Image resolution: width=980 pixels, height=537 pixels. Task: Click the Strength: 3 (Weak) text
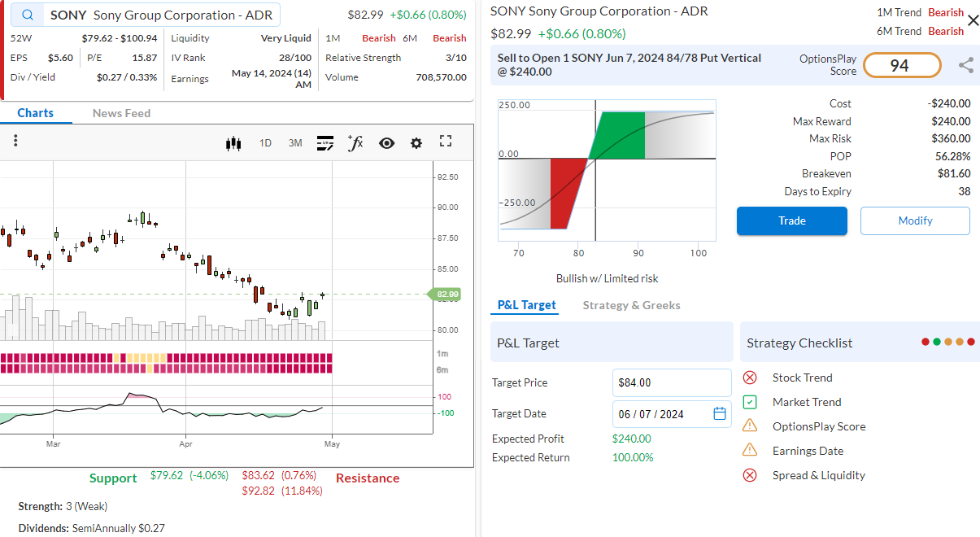(63, 506)
